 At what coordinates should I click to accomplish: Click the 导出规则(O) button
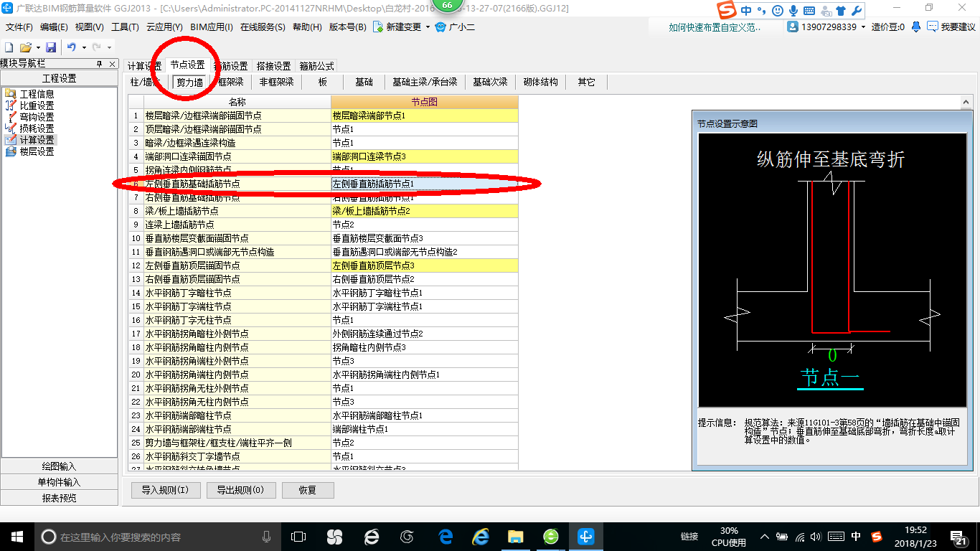pyautogui.click(x=240, y=490)
